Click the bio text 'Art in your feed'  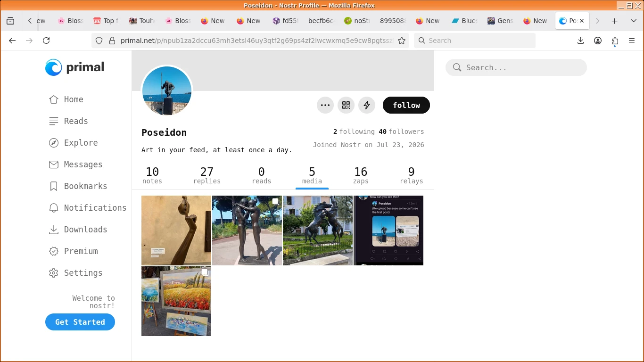click(x=217, y=150)
